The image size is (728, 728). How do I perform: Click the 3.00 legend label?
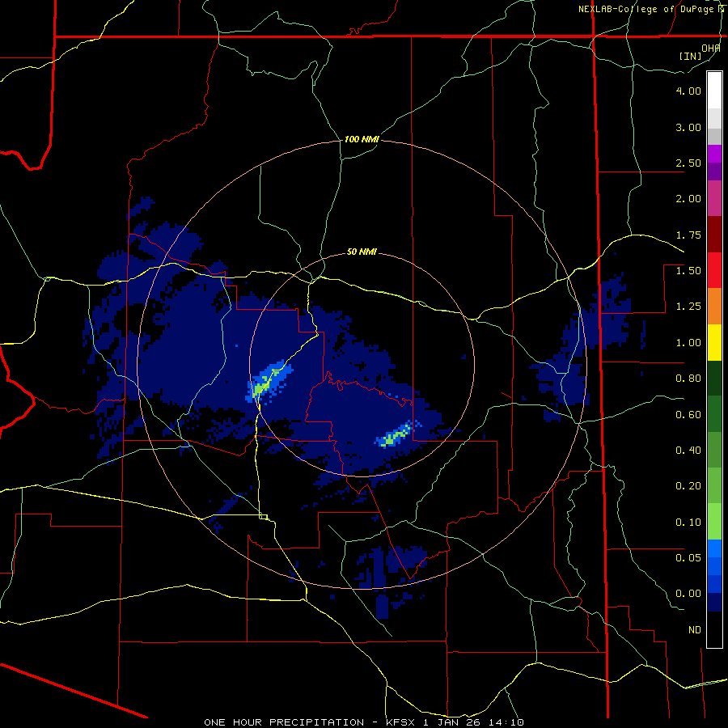point(688,127)
